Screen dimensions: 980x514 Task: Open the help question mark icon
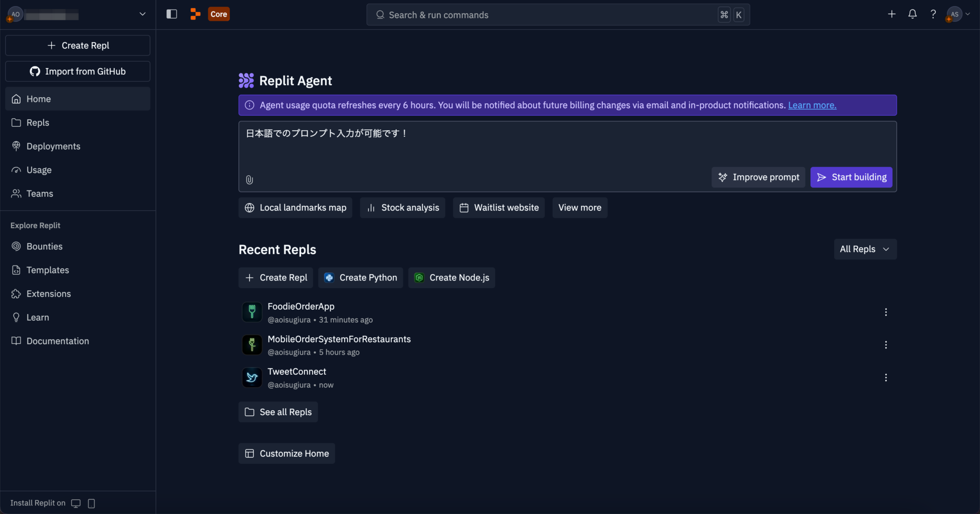pos(933,14)
